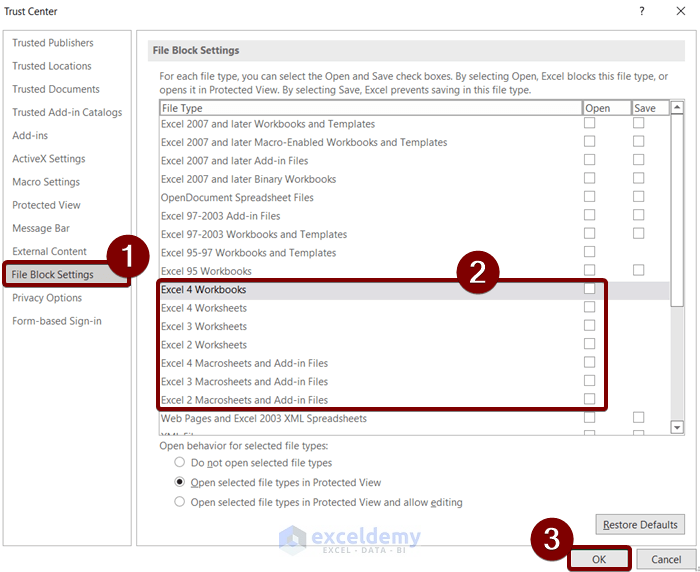Click the Cancel button

click(666, 559)
